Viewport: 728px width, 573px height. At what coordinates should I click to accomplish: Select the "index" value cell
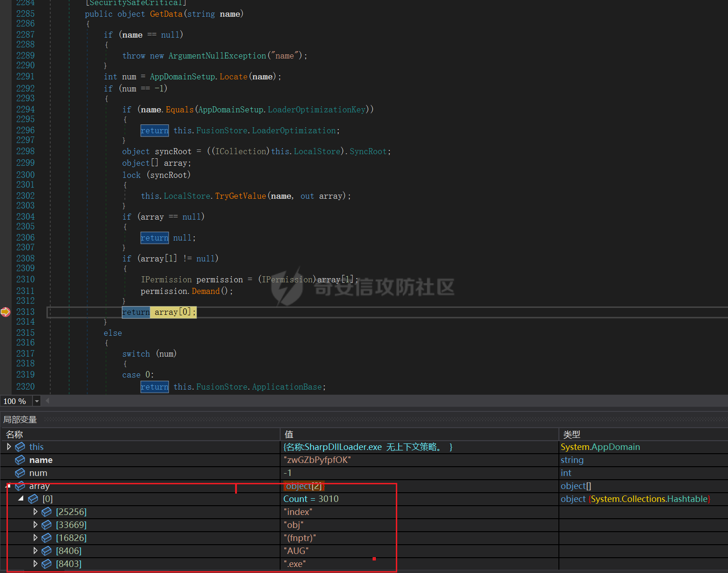coord(298,512)
